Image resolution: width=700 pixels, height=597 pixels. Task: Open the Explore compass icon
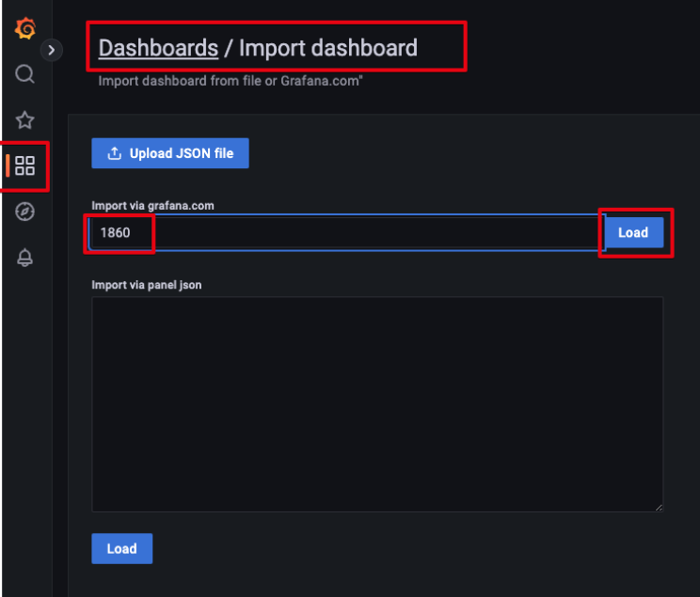(25, 212)
